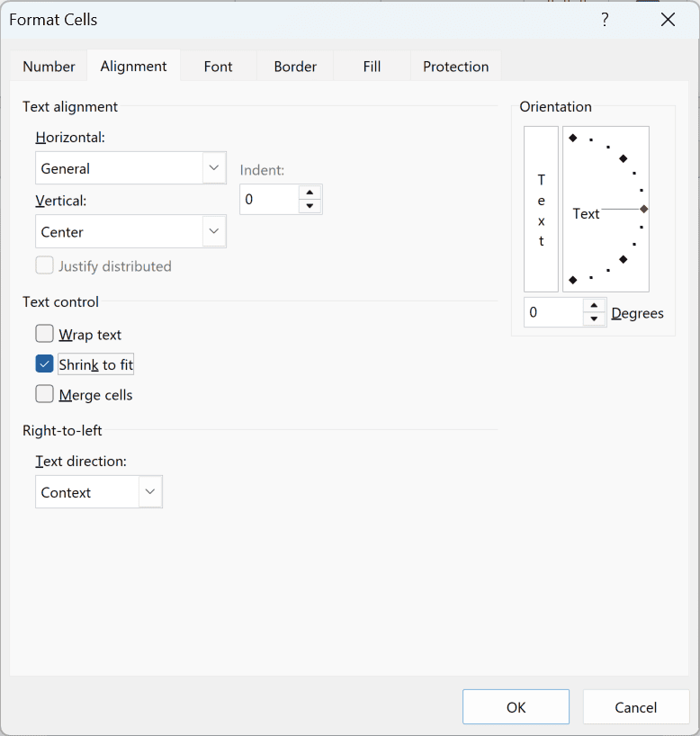Decrease Indent with the down arrow
The width and height of the screenshot is (700, 736).
click(310, 206)
